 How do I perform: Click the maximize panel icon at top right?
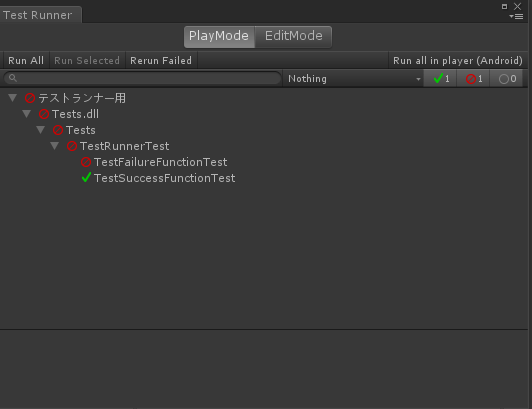tap(505, 6)
